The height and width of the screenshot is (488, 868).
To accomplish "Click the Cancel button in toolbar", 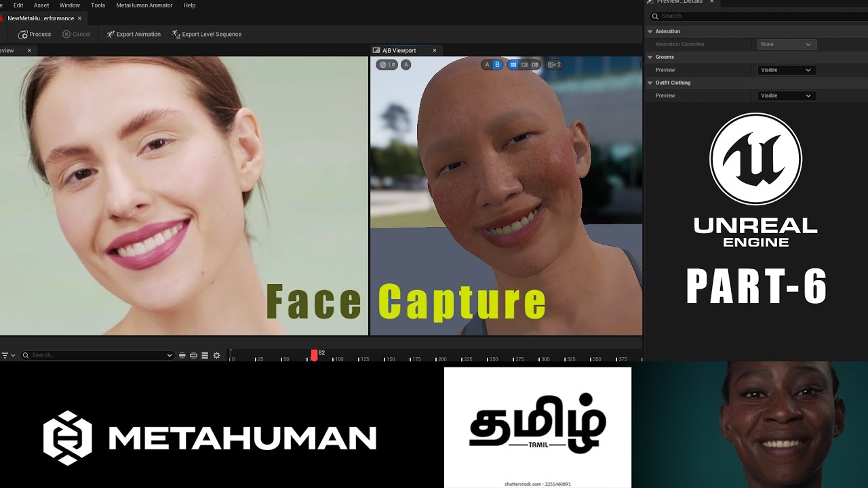I will point(77,34).
